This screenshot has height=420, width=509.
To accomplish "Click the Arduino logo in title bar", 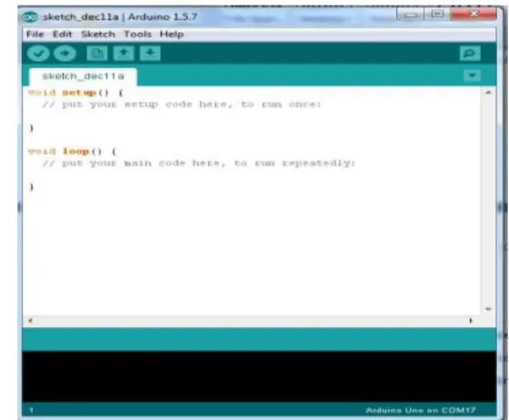I will coord(30,17).
